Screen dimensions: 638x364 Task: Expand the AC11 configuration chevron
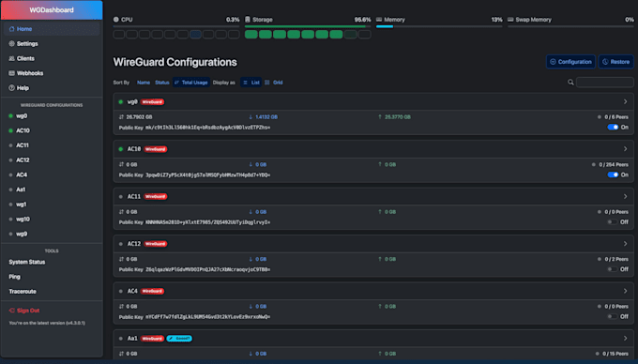(626, 196)
